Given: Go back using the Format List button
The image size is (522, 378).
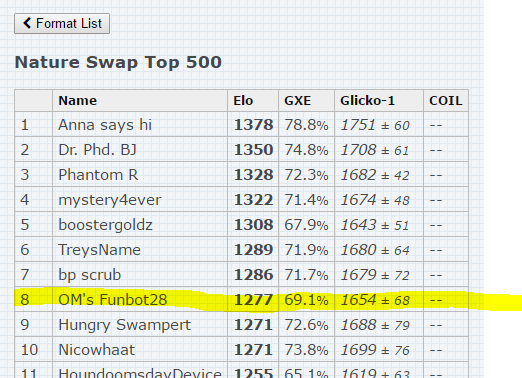Looking at the screenshot, I should click(62, 24).
